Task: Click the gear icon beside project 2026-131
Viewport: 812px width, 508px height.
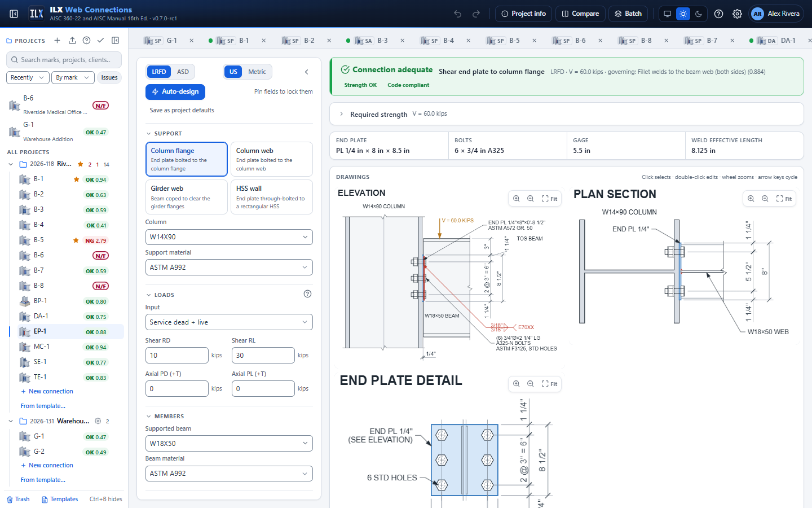Action: [x=98, y=421]
